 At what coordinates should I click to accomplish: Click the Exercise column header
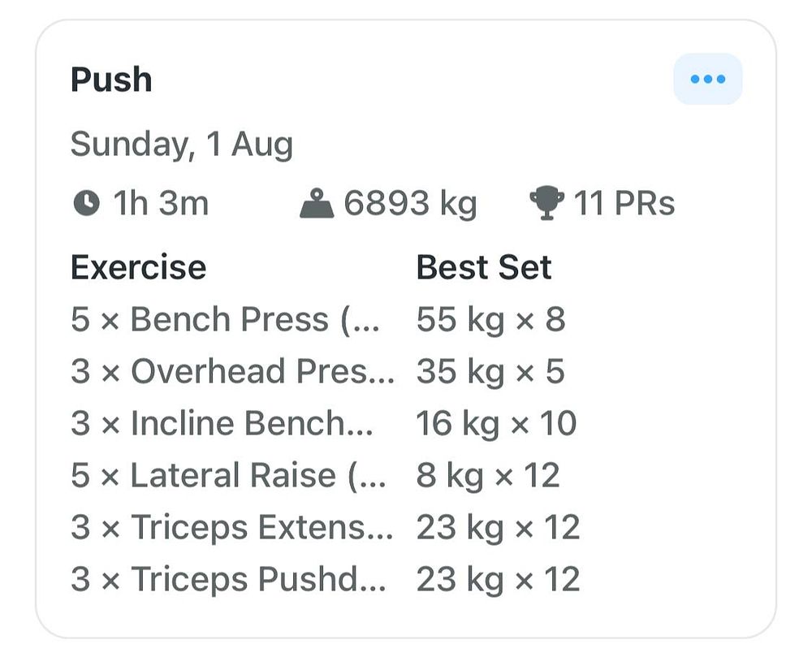[x=138, y=267]
